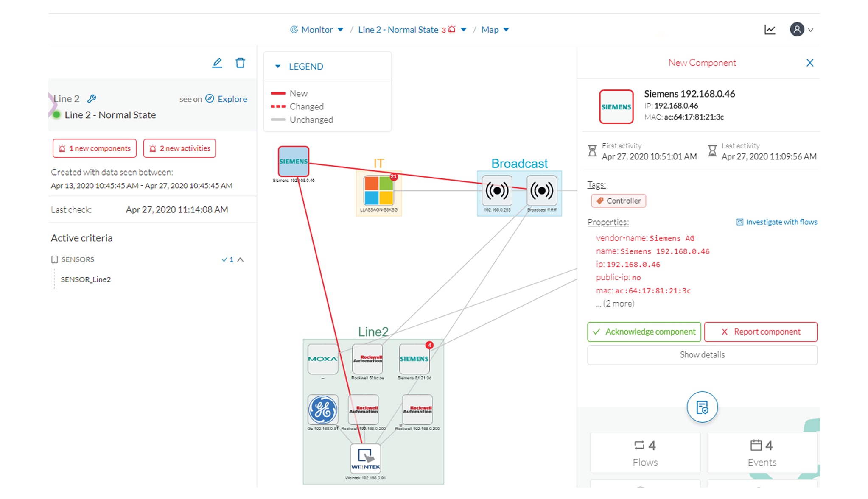868x499 pixels.
Task: Click the Controller tag
Action: (618, 201)
